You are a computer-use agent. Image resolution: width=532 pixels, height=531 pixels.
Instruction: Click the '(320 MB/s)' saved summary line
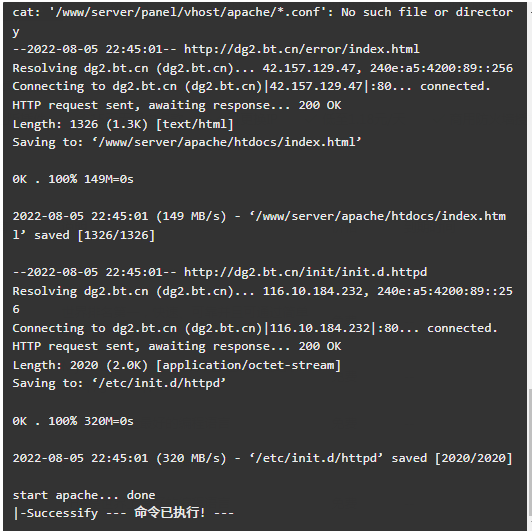click(x=263, y=458)
